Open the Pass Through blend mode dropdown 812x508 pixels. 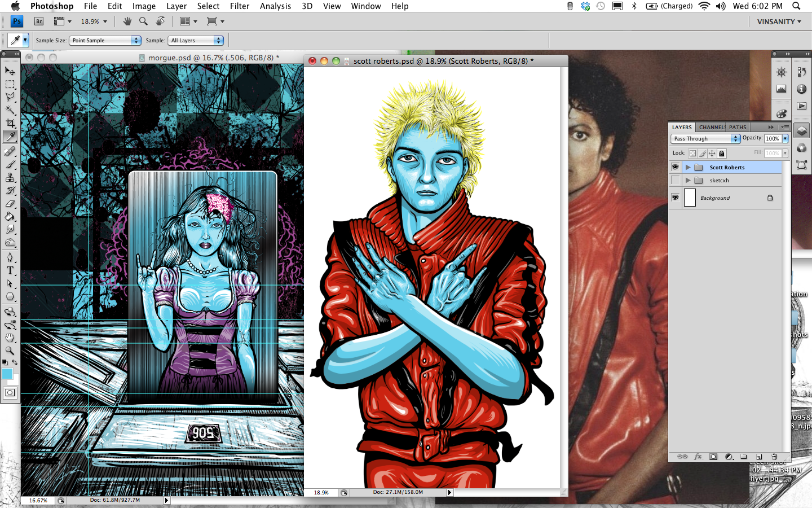(705, 138)
